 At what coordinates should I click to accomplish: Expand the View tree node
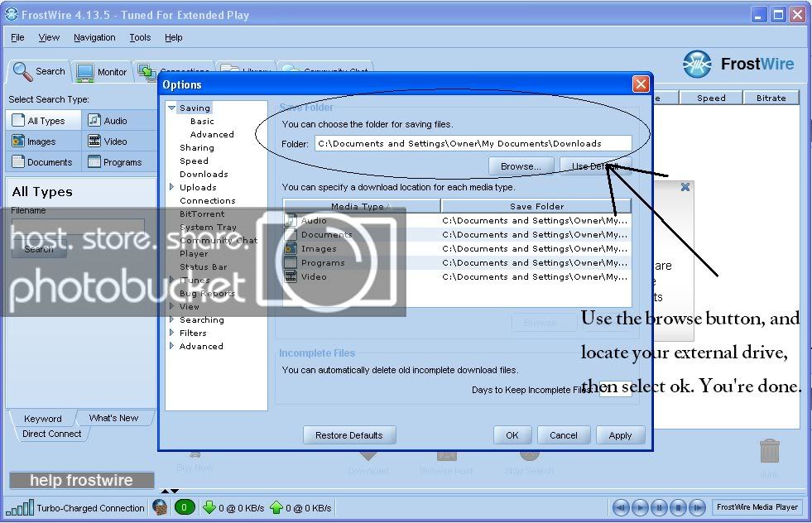172,306
